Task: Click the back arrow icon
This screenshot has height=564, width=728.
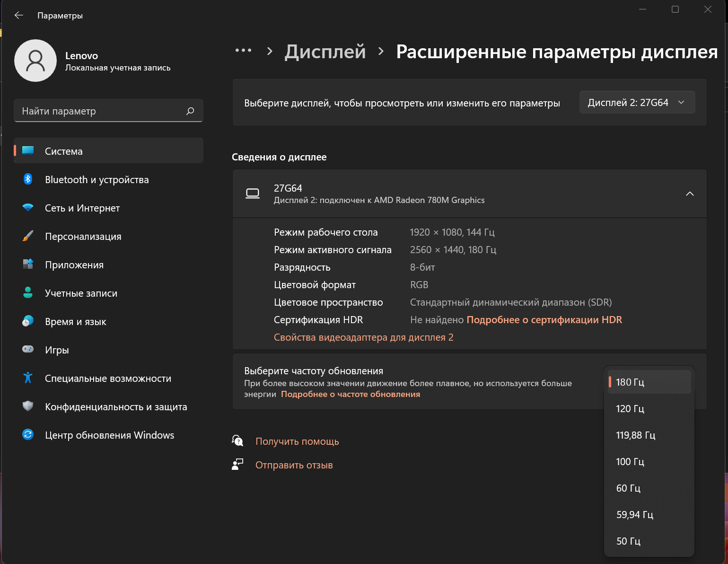Action: pos(19,15)
